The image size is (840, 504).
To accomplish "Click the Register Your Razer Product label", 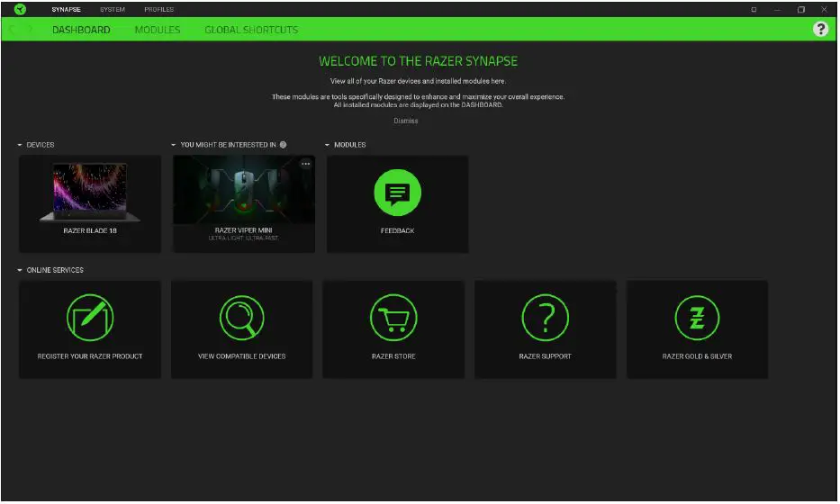I will pos(90,356).
